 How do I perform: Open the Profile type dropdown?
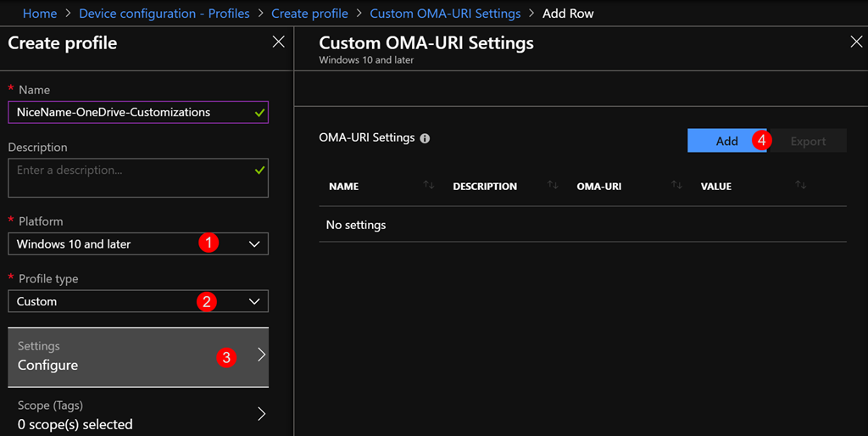[138, 301]
